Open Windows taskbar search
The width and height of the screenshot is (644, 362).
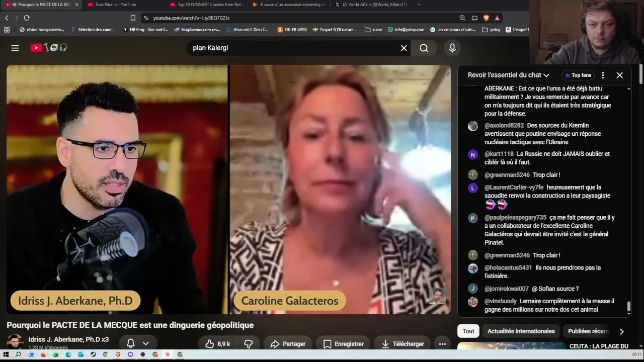(x=18, y=354)
